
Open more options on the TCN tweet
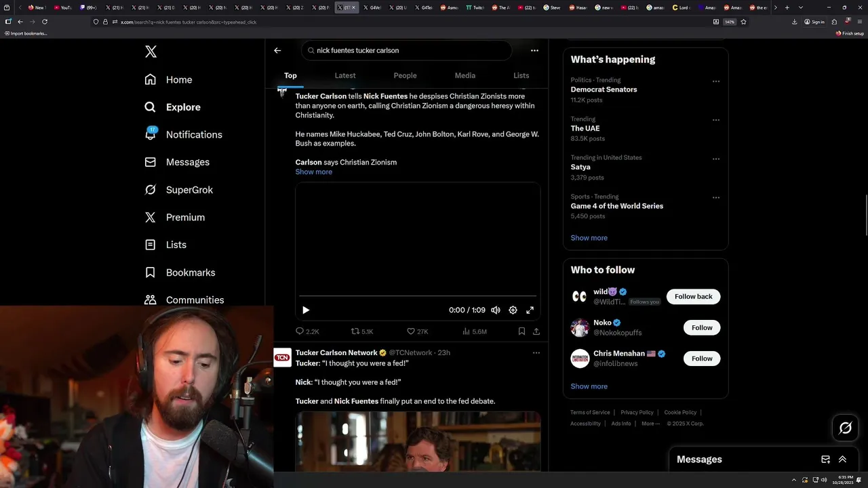536,352
